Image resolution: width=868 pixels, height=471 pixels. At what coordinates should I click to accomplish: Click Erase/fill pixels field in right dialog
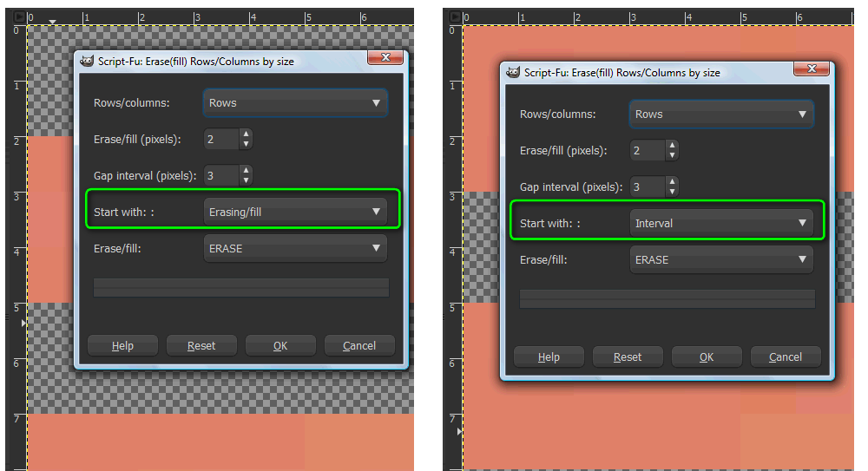tap(648, 150)
